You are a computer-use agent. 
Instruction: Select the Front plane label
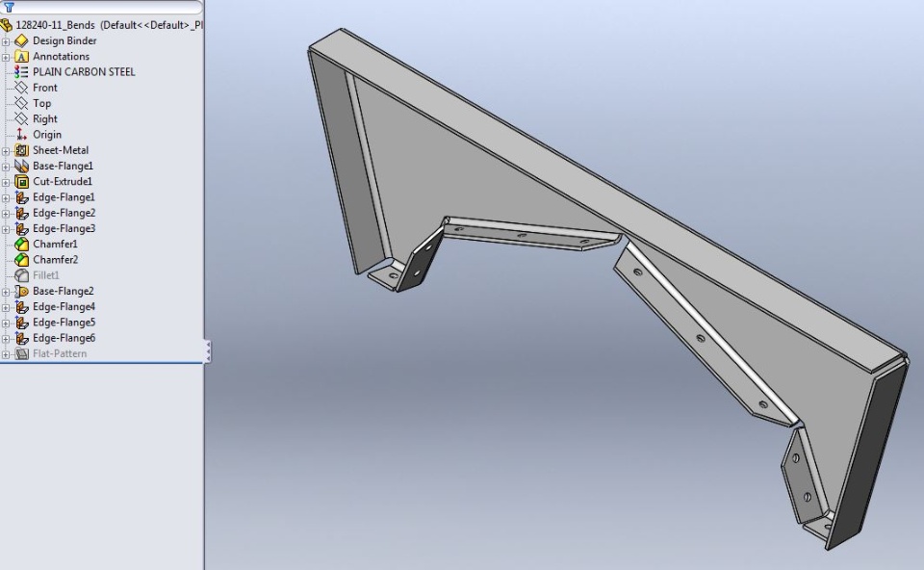pos(45,88)
